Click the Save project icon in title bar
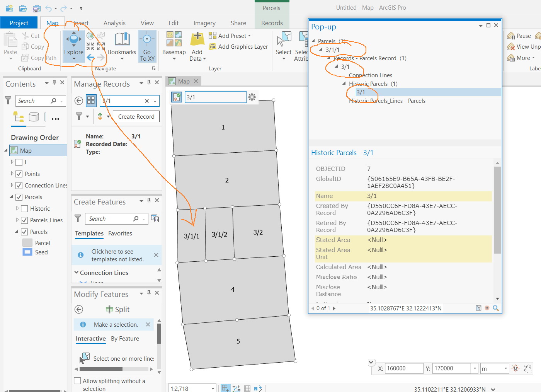Screen dimensions: 541x392 coord(36,8)
